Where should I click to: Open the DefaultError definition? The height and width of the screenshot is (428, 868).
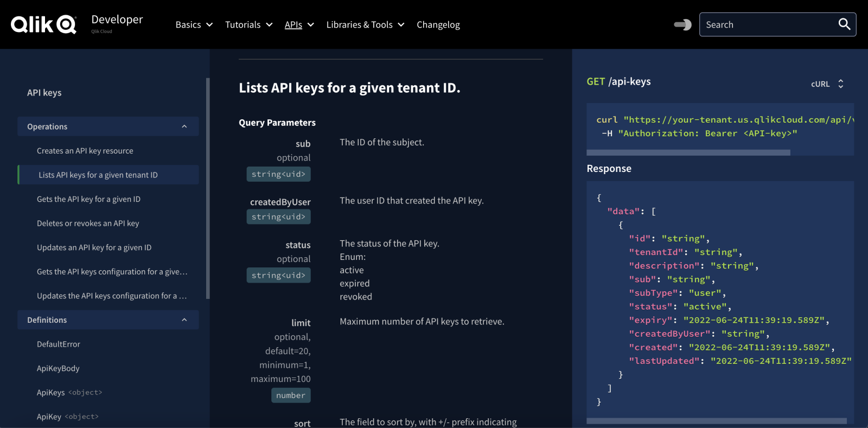(x=59, y=344)
